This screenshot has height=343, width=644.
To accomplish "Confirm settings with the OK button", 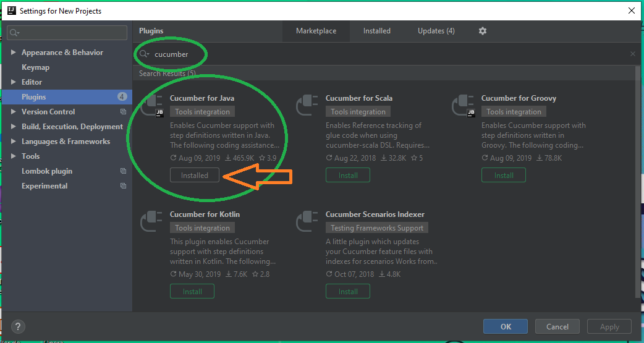I will pyautogui.click(x=506, y=326).
